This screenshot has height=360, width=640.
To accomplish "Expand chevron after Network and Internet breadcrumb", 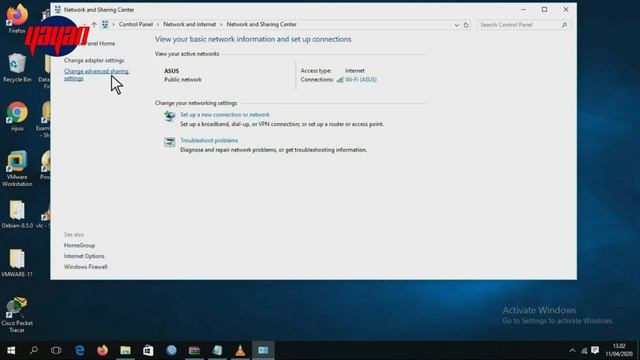I will [x=221, y=24].
